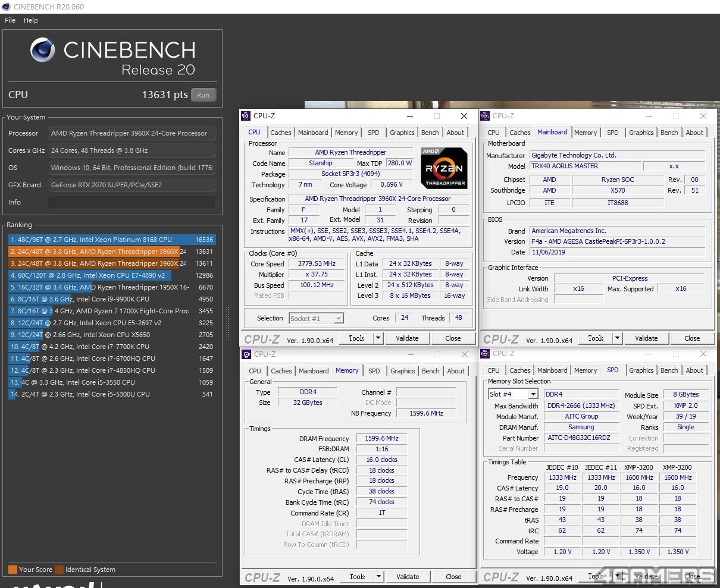Screen dimensions: 720x588
Task: Click title icon of CPU-Z window showing Memory Slot Selection
Action: coord(486,354)
